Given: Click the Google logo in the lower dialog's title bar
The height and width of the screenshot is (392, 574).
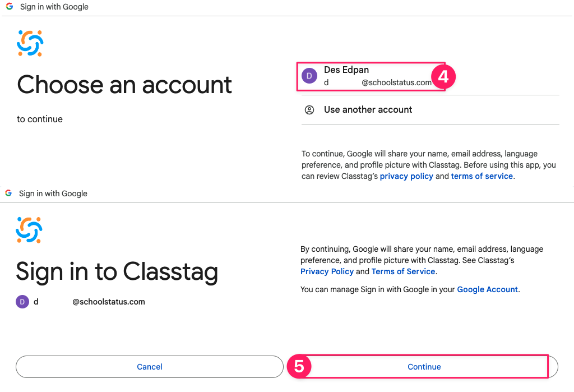Looking at the screenshot, I should pos(8,193).
